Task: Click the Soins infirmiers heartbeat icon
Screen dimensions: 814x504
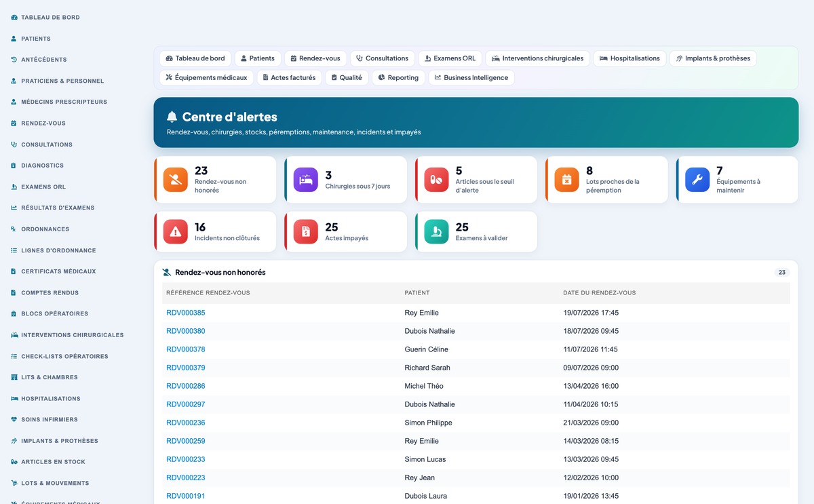Action: point(14,420)
